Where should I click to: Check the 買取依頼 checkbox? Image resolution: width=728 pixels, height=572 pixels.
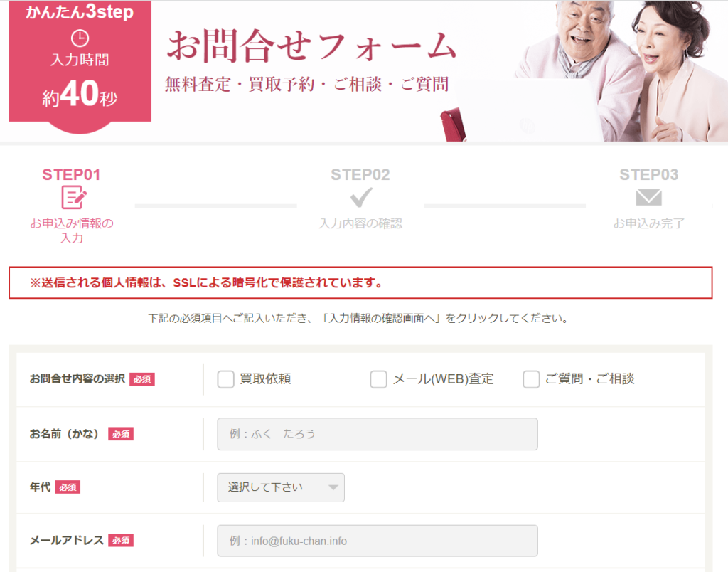coord(226,379)
